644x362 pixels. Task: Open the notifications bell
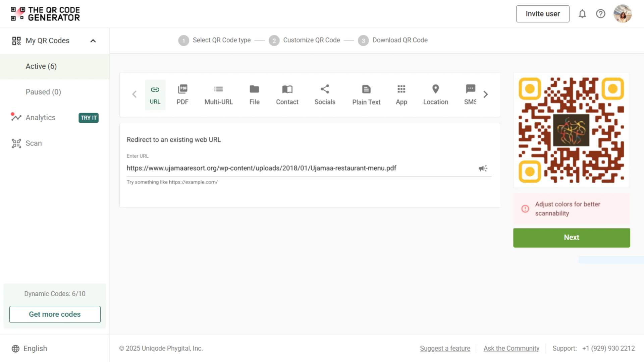[582, 14]
